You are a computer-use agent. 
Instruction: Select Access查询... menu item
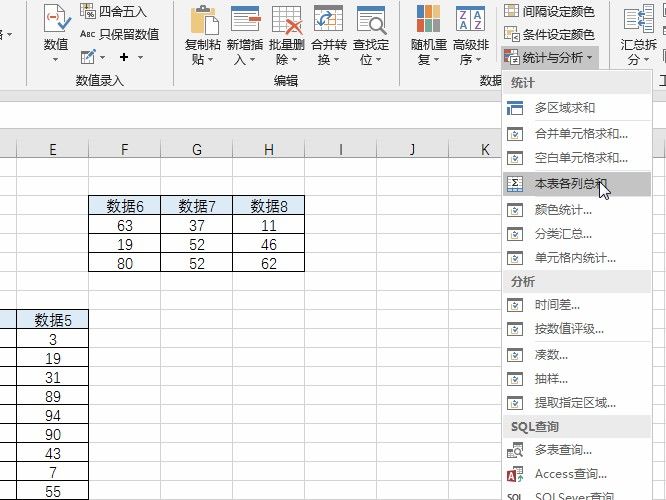[x=577, y=474]
